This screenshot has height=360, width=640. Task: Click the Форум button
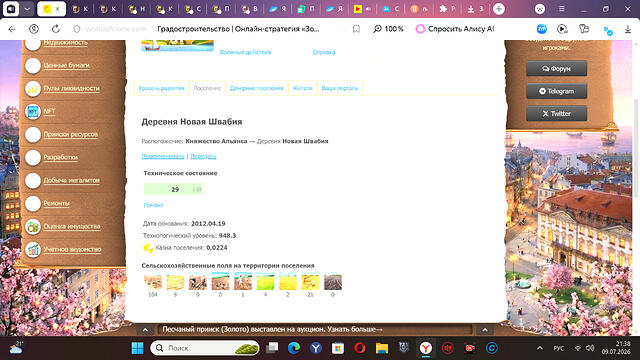tap(556, 69)
